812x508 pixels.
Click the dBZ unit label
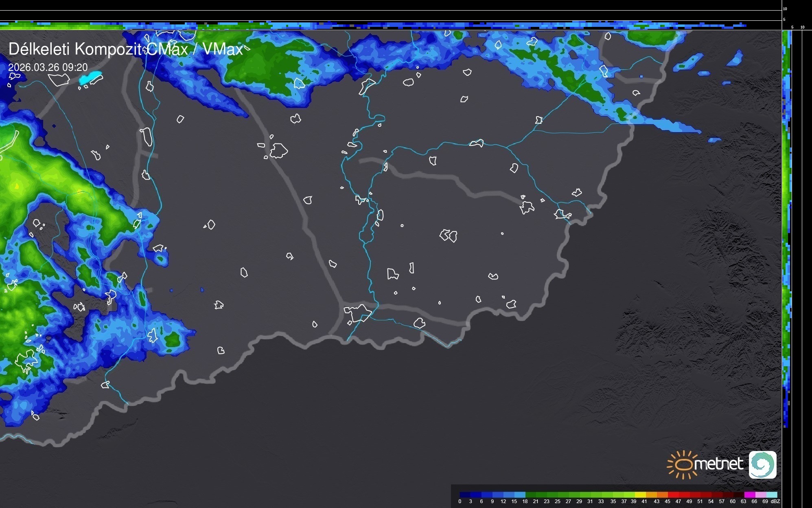(x=775, y=501)
